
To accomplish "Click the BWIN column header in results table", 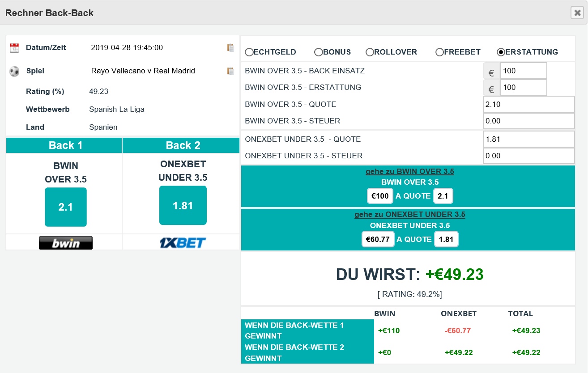I will point(385,314).
